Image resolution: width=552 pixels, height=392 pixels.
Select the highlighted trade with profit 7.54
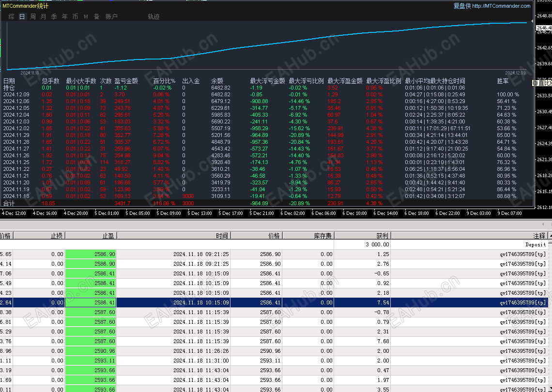(x=274, y=302)
